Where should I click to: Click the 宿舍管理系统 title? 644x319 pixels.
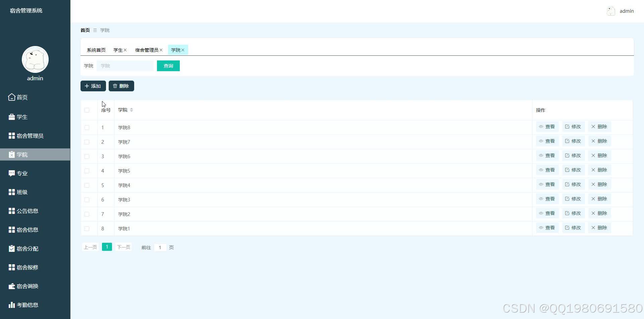[x=26, y=10]
